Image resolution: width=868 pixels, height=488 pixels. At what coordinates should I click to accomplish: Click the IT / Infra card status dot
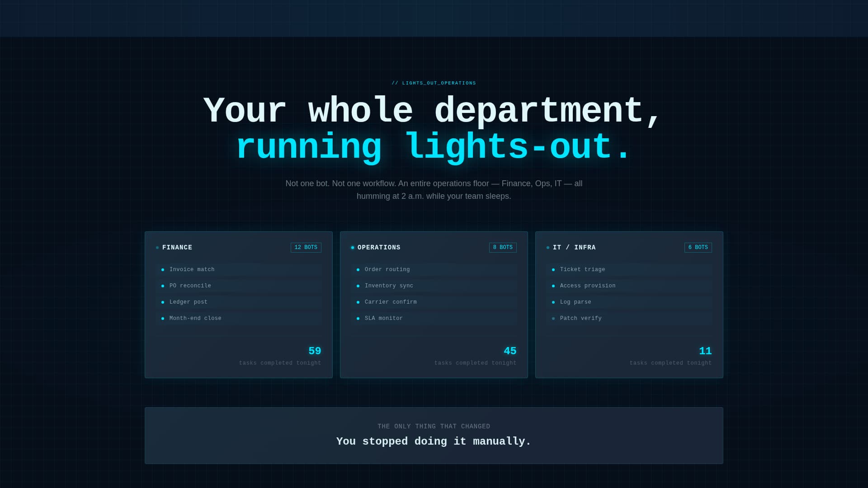tap(548, 248)
